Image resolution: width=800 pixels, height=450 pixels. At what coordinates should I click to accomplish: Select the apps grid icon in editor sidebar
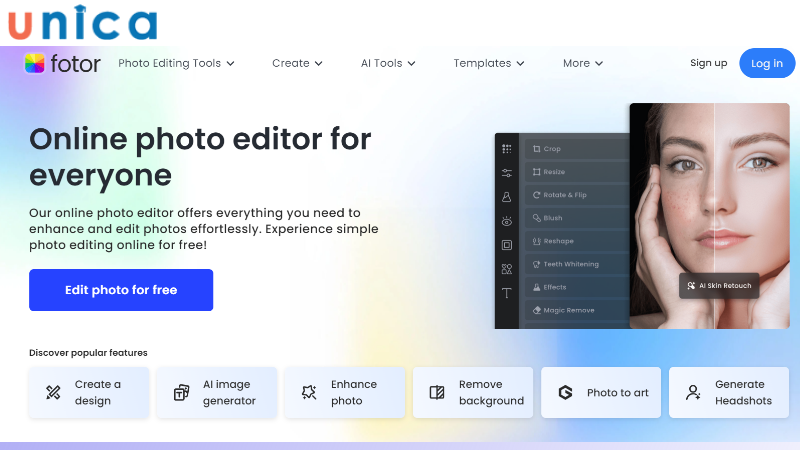click(x=507, y=149)
